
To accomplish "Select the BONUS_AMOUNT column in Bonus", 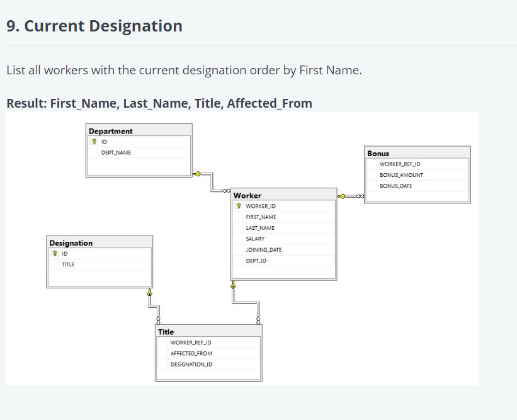I will [401, 175].
